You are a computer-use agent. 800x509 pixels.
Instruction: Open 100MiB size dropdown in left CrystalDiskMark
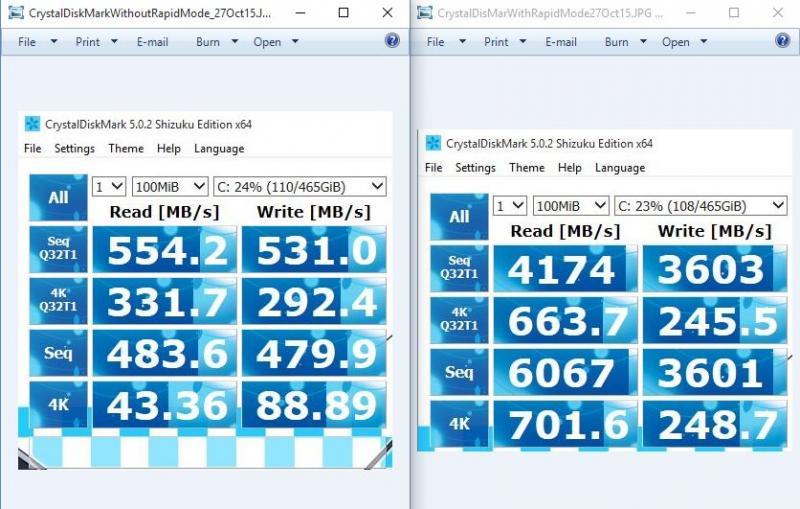(x=170, y=187)
